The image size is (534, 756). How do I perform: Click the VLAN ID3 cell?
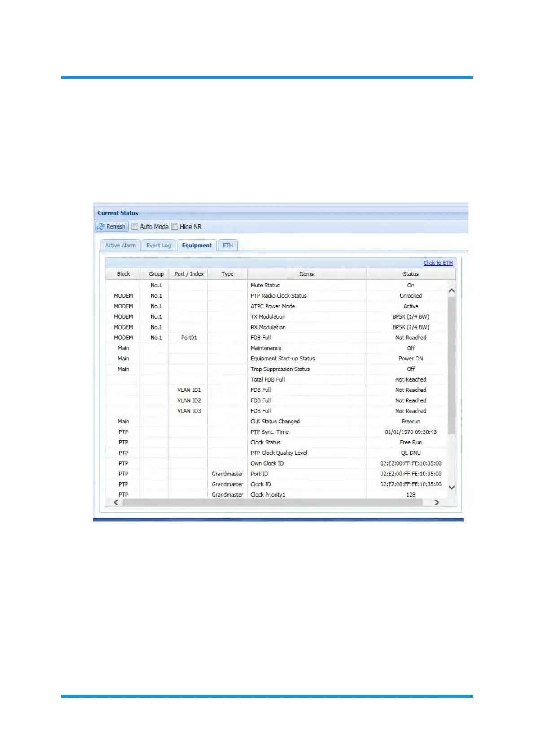pos(189,411)
